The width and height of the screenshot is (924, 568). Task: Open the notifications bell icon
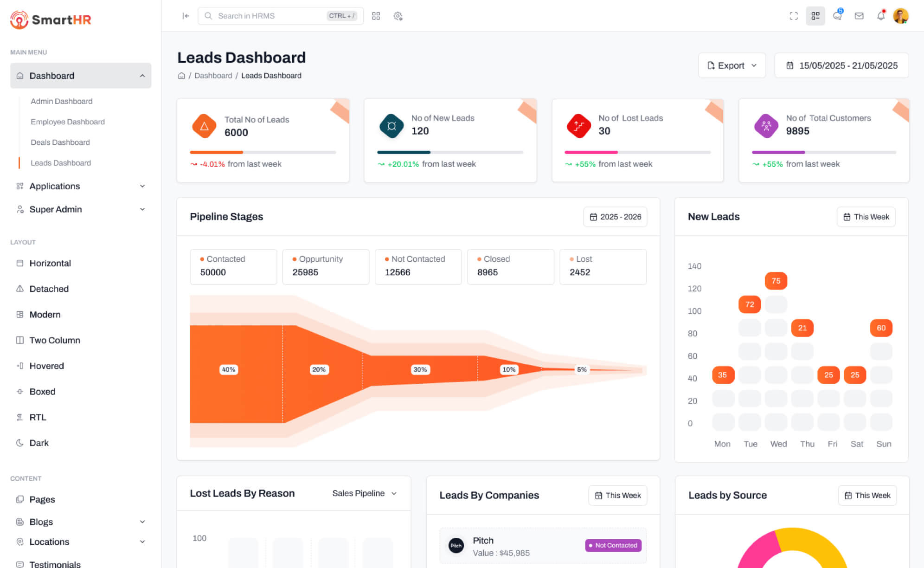click(x=880, y=16)
